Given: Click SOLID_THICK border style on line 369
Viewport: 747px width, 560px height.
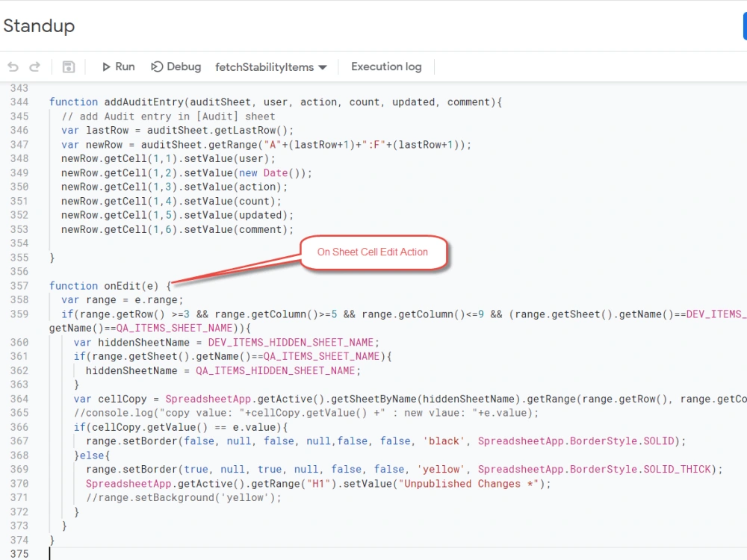Looking at the screenshot, I should click(677, 470).
